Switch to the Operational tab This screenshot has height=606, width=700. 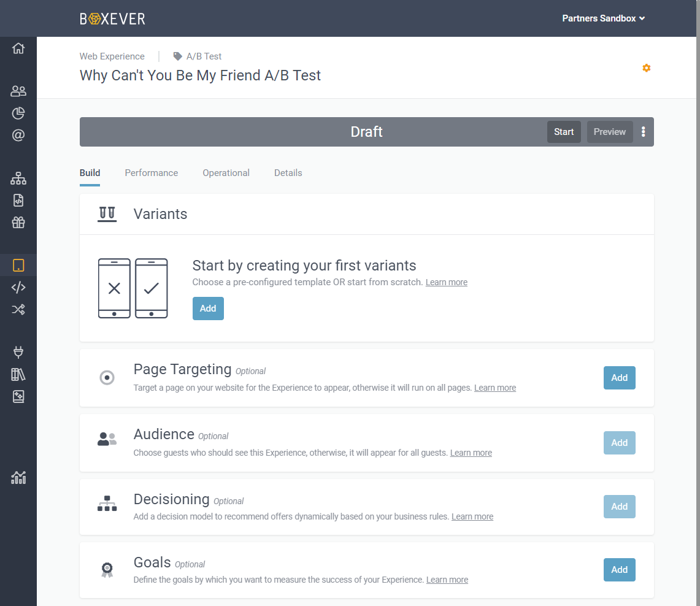point(226,173)
